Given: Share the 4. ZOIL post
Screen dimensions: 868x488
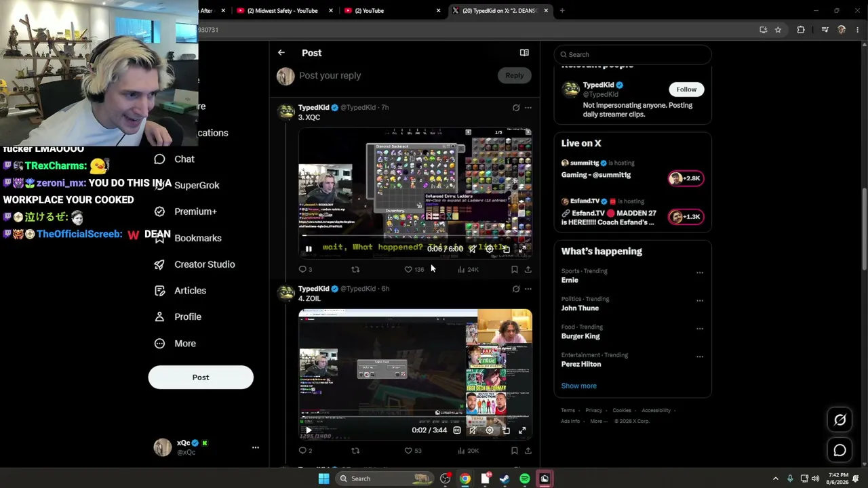Looking at the screenshot, I should [528, 450].
